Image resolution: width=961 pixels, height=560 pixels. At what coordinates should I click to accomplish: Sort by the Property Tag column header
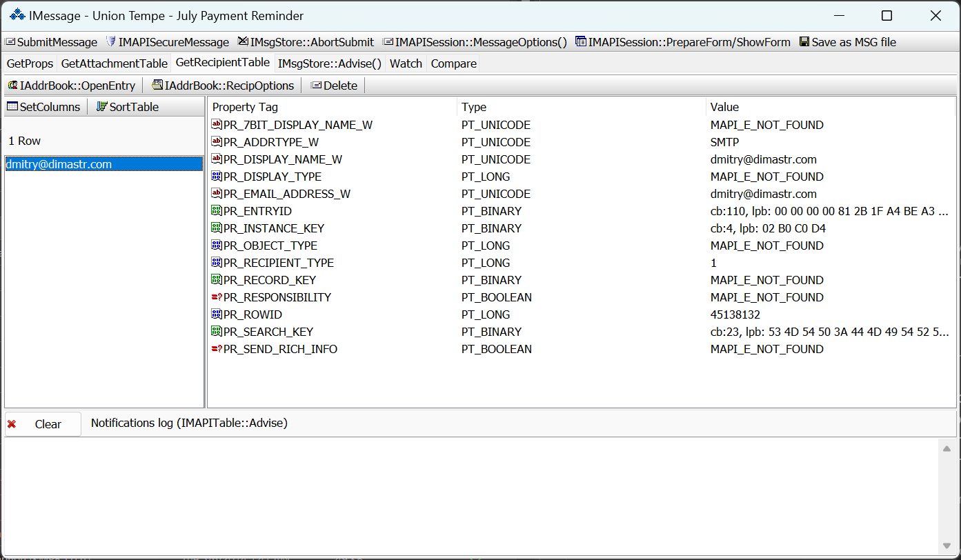(x=333, y=107)
